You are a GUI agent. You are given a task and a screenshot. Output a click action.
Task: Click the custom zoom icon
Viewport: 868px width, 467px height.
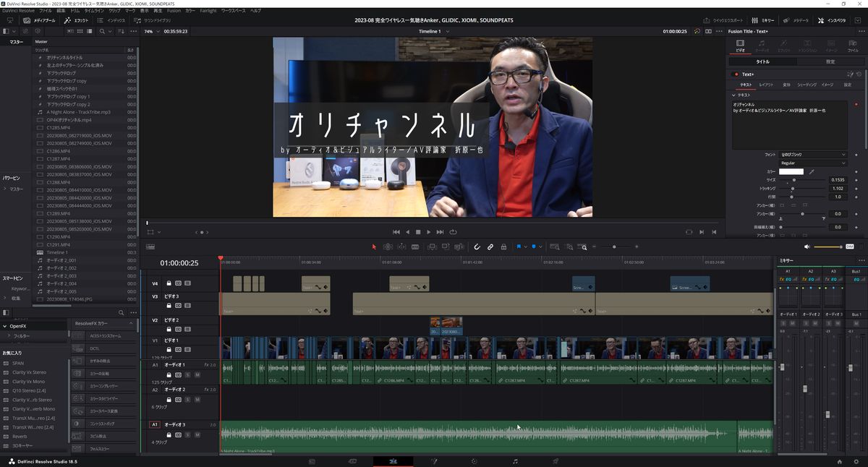click(x=583, y=247)
